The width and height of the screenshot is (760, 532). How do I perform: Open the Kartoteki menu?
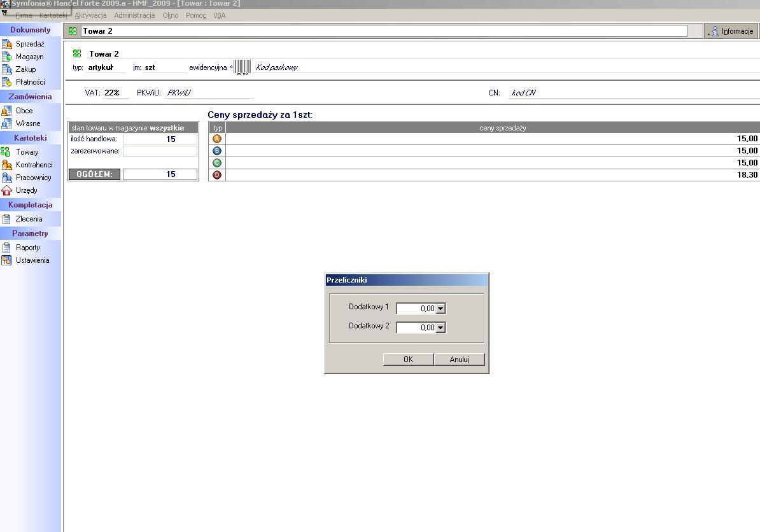(x=53, y=15)
